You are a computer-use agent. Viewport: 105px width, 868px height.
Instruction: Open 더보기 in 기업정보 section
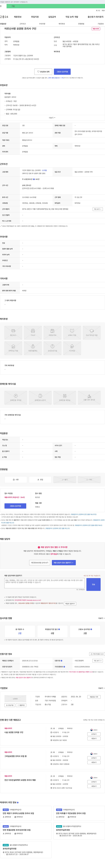[x=101, y=688]
